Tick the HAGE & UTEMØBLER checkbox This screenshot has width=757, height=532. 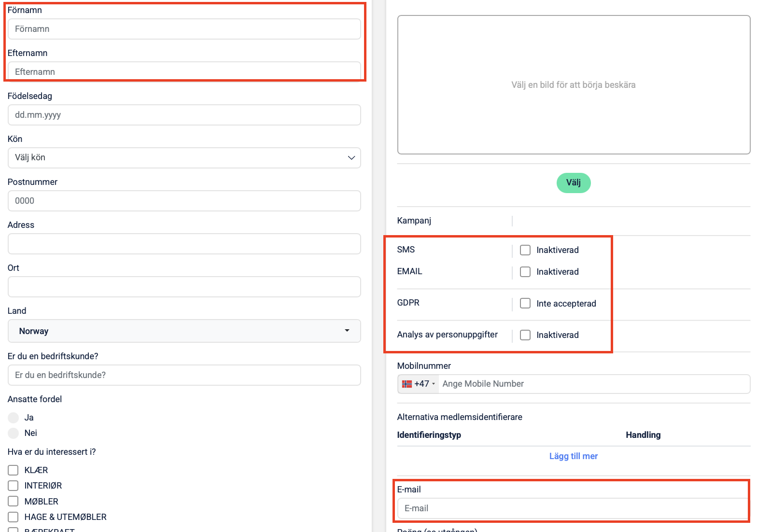[x=14, y=517]
